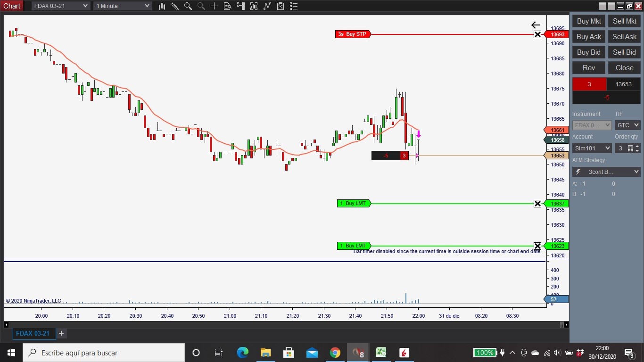644x362 pixels.
Task: Click the Buy Mkt button
Action: 589,21
